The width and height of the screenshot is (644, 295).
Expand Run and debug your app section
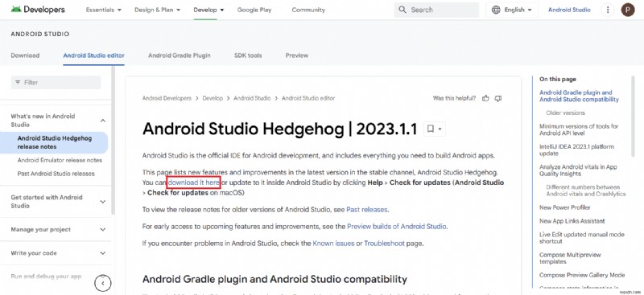103,277
